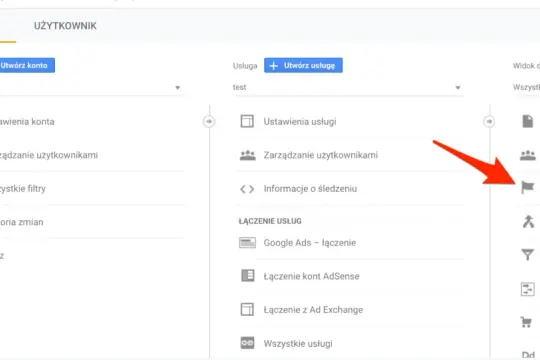
Task: Click the ŁĄCZENIE USŁUG section heading
Action: pos(270,221)
